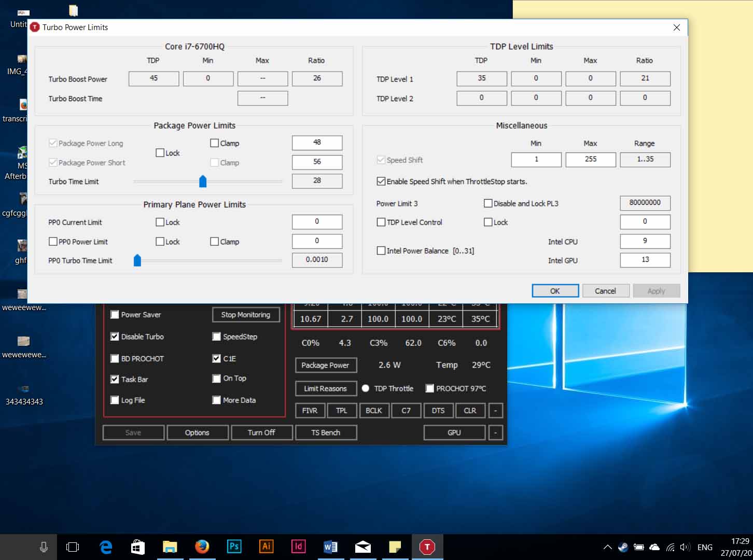
Task: Open the Mail app in taskbar
Action: [x=362, y=547]
